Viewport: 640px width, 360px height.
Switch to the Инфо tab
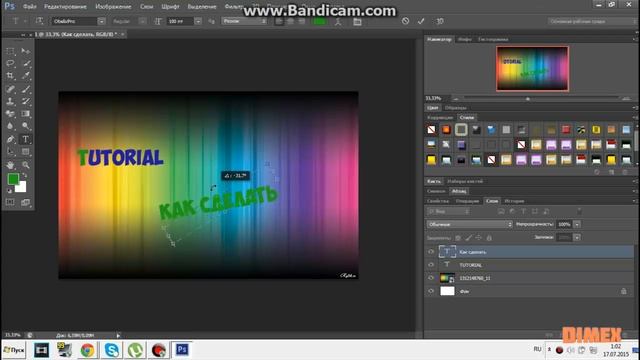pos(465,40)
